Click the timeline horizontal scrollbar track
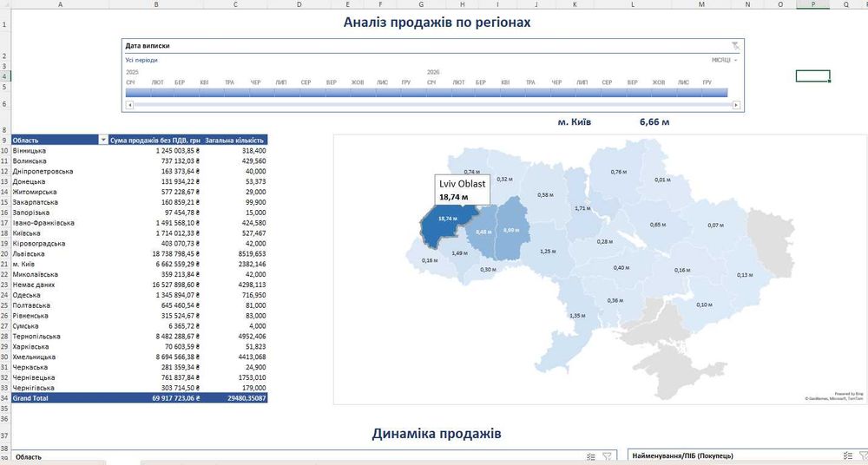 pyautogui.click(x=433, y=105)
